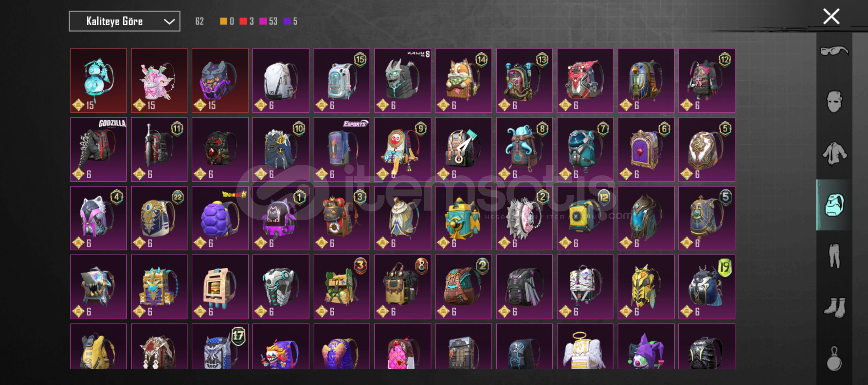
Task: Filter by the purple quality swatch
Action: pos(287,21)
